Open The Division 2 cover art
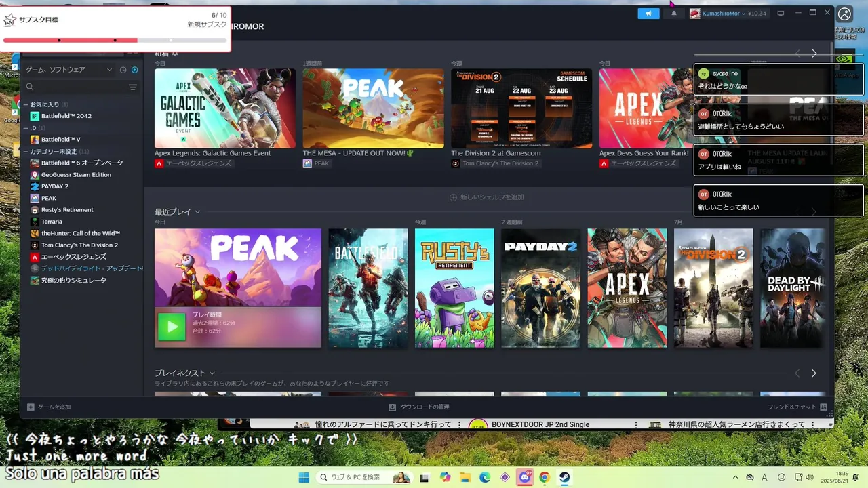 click(x=713, y=288)
